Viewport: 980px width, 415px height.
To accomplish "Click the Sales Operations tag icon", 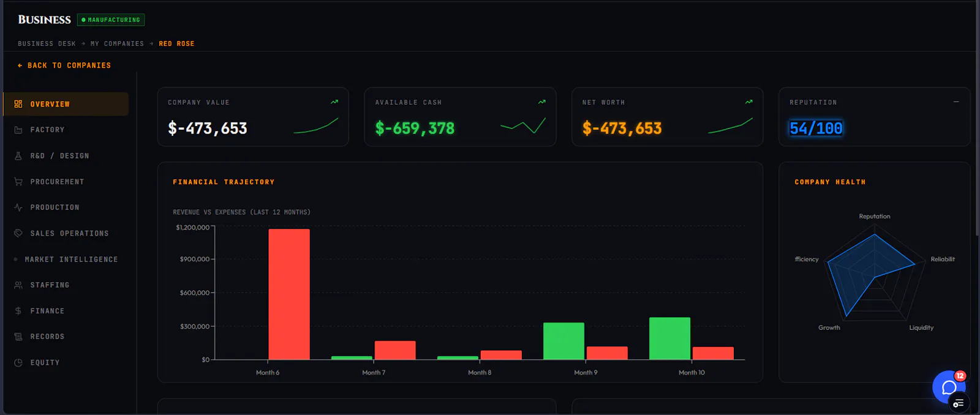I will 18,233.
